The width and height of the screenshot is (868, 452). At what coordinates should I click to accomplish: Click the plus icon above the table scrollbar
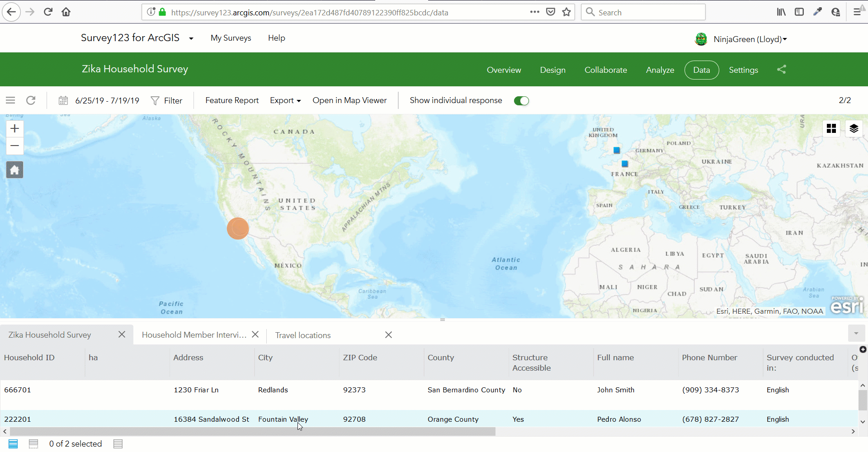[x=863, y=349]
